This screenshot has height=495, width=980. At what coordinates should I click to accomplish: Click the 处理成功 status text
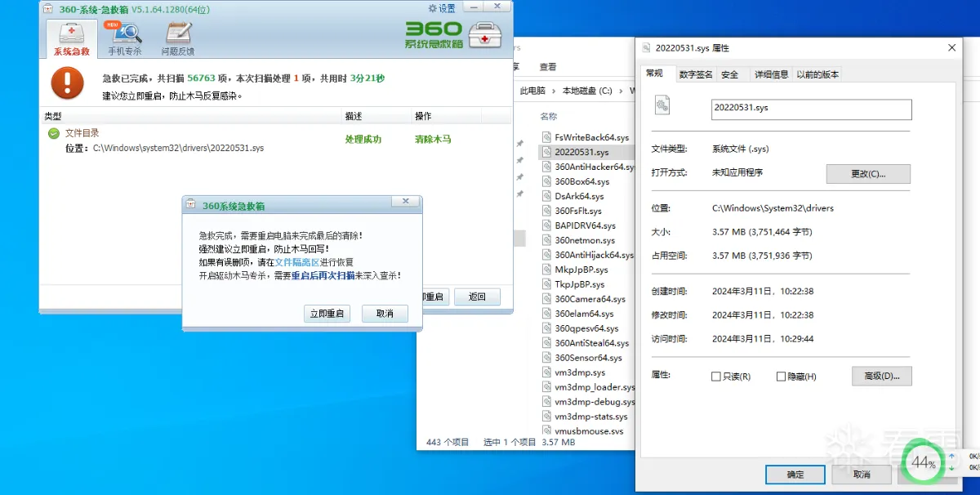click(x=363, y=140)
